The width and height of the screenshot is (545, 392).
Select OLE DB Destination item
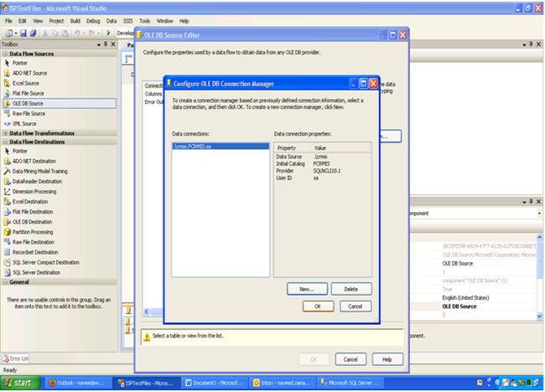[x=32, y=221]
